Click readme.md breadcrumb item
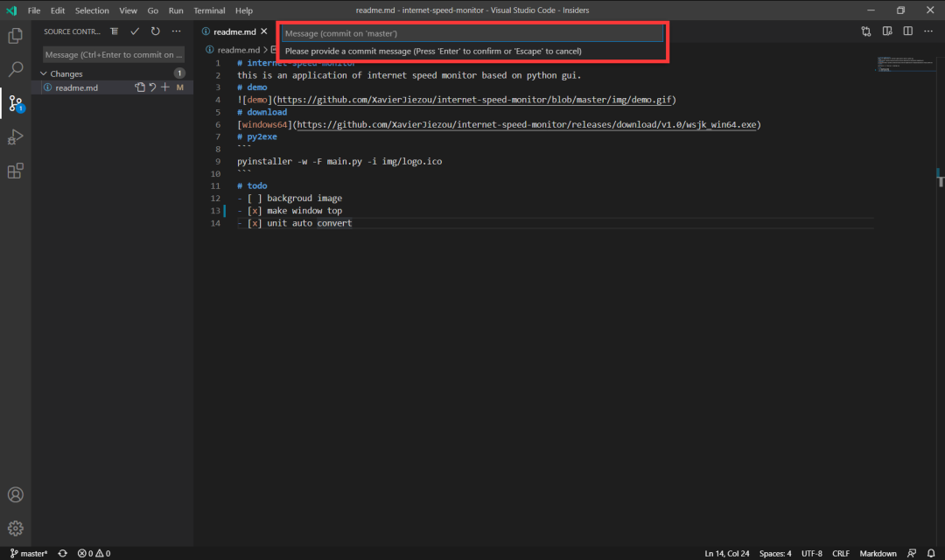The image size is (945, 560). 238,50
